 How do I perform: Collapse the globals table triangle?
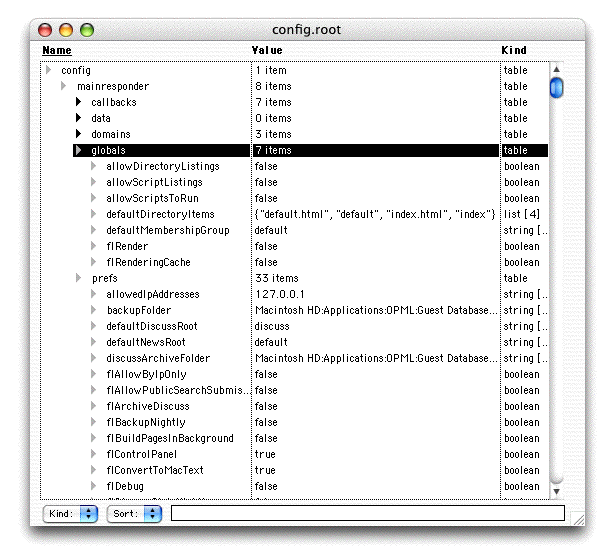(79, 150)
